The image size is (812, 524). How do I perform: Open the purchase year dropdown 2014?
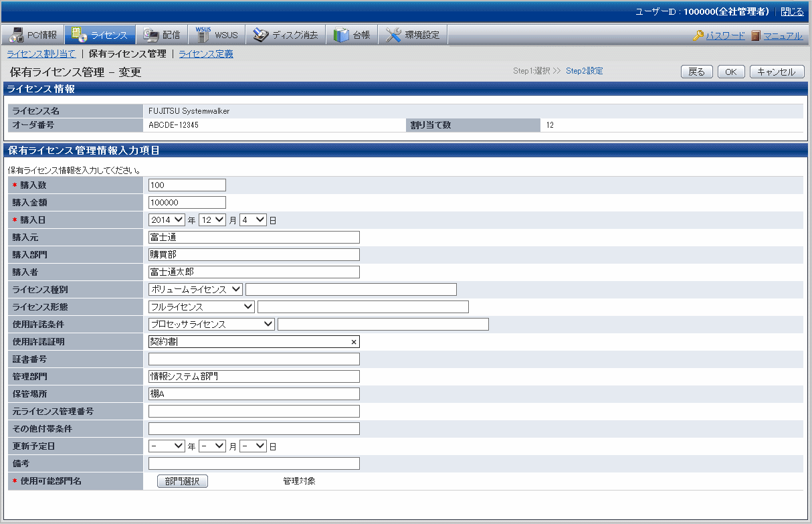tap(167, 220)
